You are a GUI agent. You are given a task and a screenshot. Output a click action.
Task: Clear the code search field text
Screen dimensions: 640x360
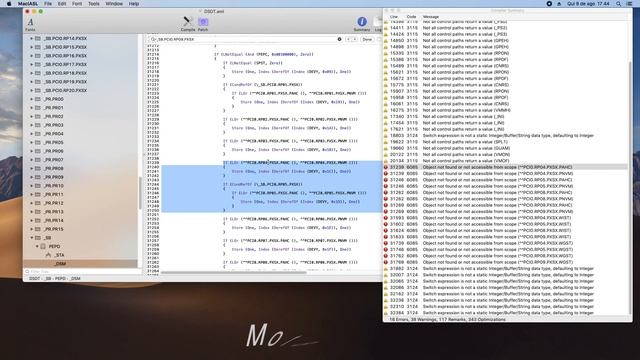(x=339, y=39)
